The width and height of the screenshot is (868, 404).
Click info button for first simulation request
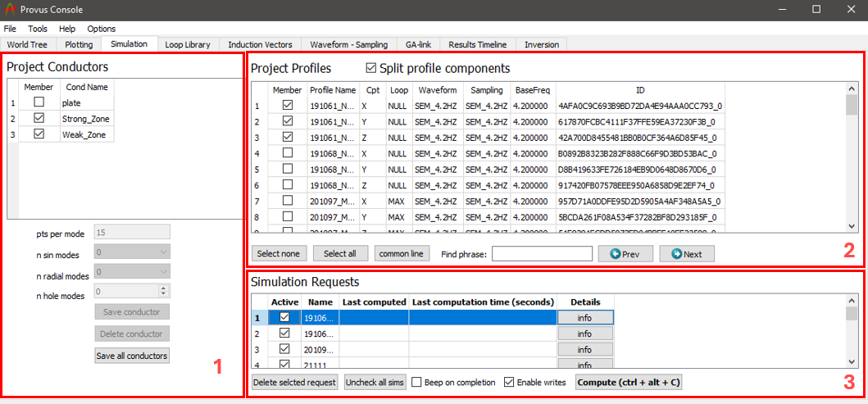point(584,318)
